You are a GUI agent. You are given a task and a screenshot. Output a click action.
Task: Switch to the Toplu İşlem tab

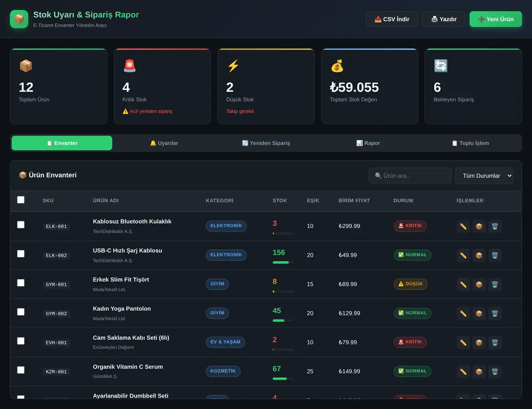[470, 143]
